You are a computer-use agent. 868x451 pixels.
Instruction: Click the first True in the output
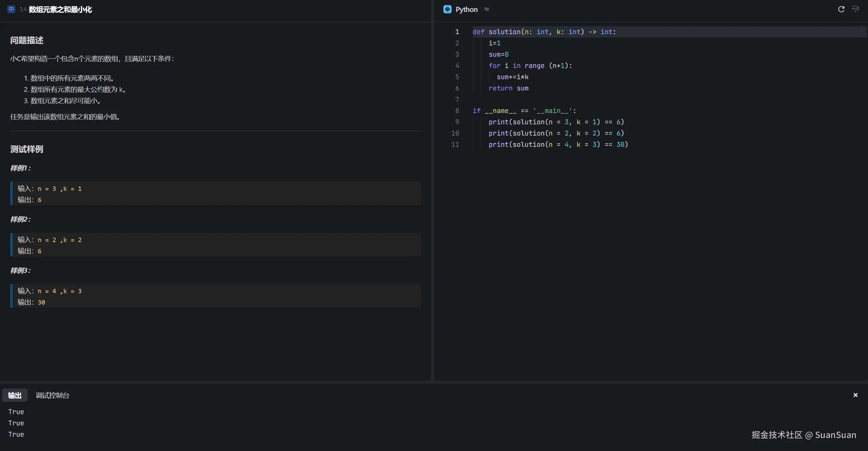(x=16, y=412)
